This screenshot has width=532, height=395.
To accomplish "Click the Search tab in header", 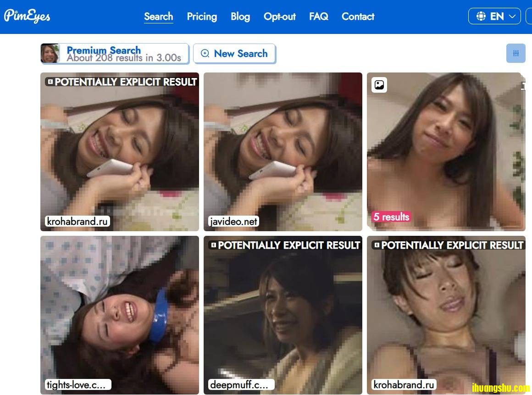I will (x=158, y=17).
